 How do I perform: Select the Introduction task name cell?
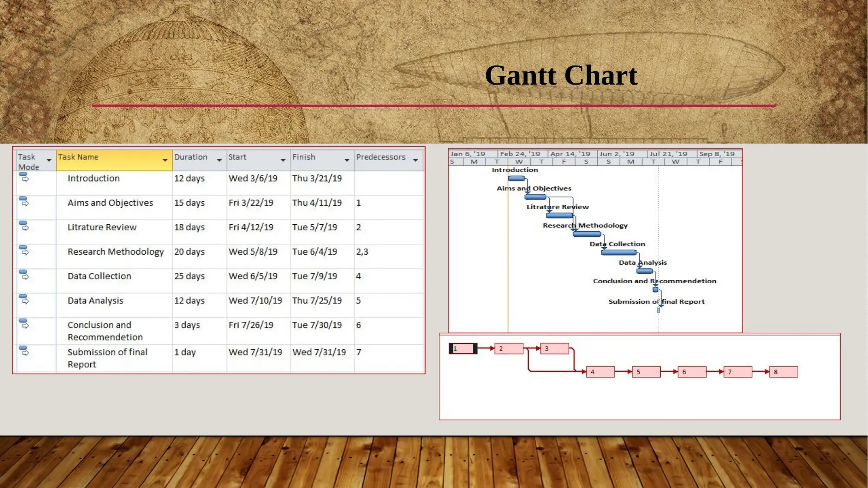click(x=114, y=183)
